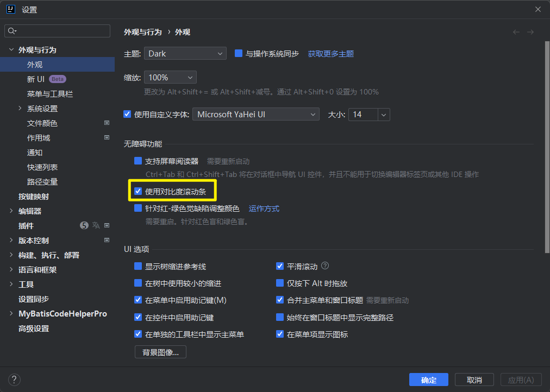Uncheck 使用对比度滚动条 checkbox
The image size is (550, 392).
138,192
